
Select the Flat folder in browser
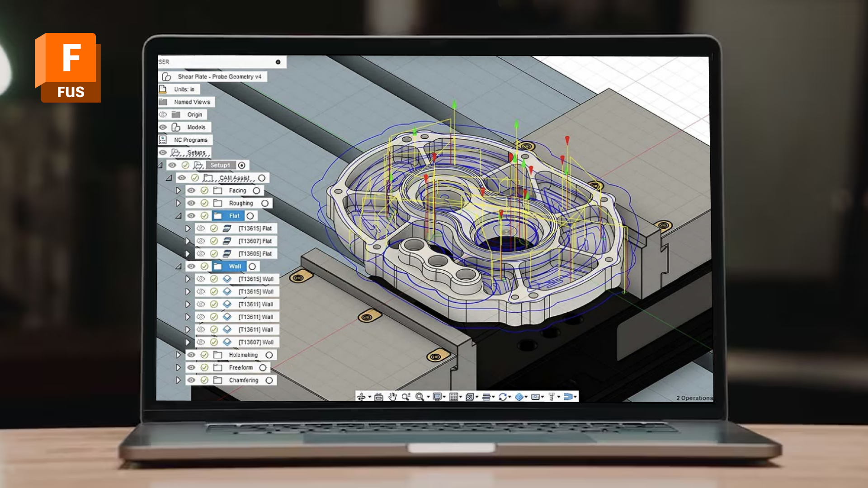[x=229, y=216]
